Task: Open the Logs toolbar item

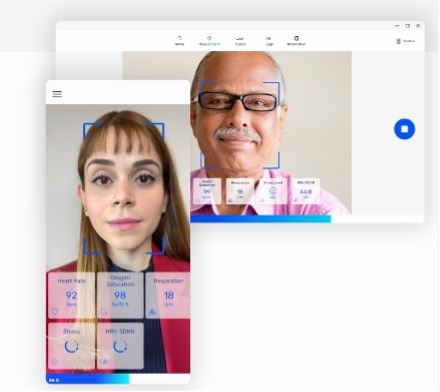Action: click(x=269, y=41)
